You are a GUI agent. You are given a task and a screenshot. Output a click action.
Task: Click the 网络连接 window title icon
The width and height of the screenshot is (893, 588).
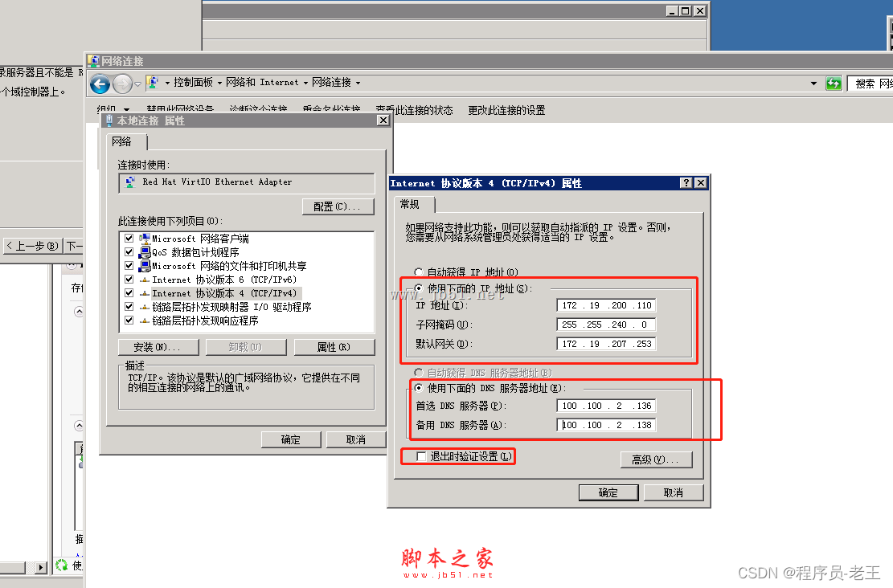pyautogui.click(x=93, y=60)
